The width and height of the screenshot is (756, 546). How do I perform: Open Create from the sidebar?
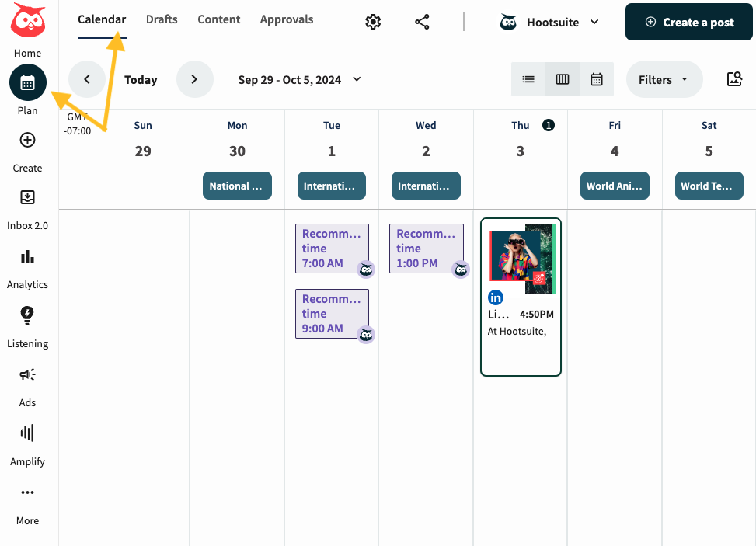pyautogui.click(x=27, y=141)
